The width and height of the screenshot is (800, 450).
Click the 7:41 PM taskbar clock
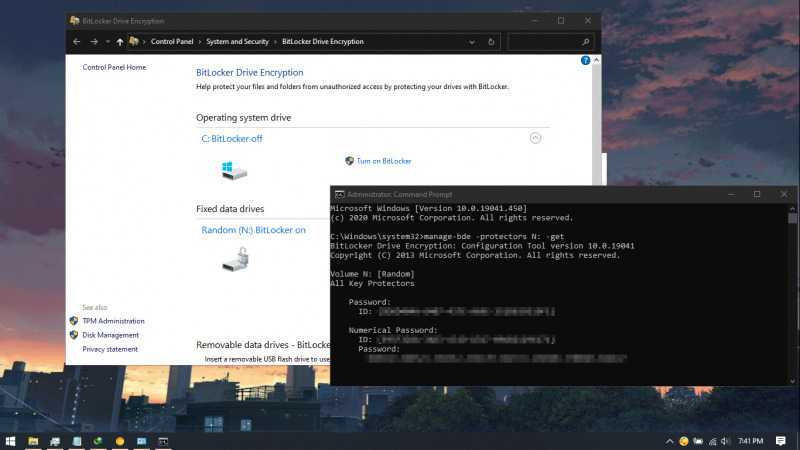pyautogui.click(x=751, y=441)
